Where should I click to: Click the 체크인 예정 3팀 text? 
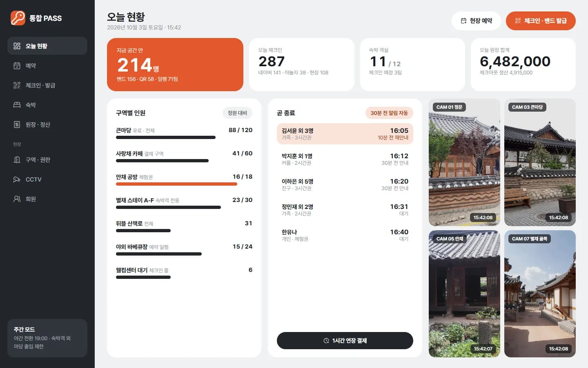pyautogui.click(x=385, y=72)
